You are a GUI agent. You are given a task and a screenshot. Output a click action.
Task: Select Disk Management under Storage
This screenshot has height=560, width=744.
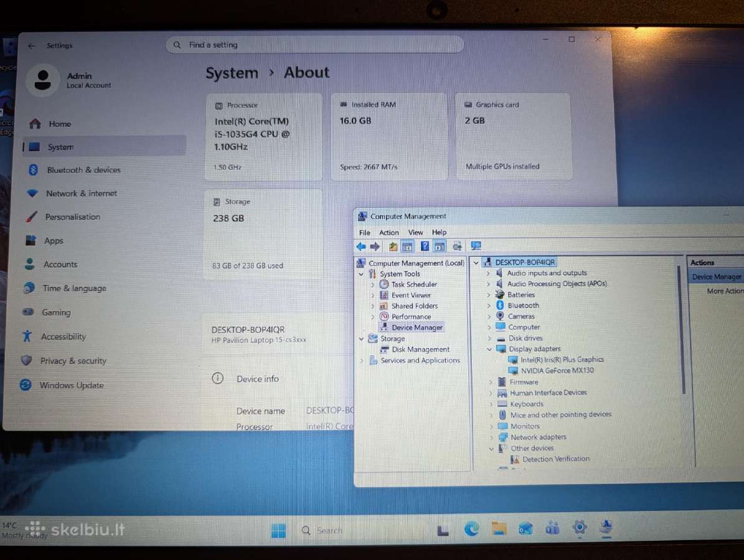point(420,350)
